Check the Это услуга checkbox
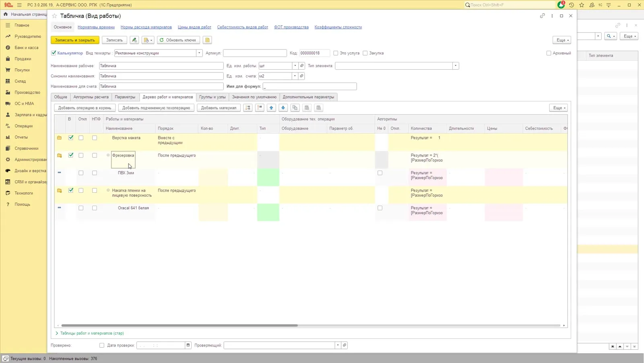The image size is (644, 363). click(336, 53)
